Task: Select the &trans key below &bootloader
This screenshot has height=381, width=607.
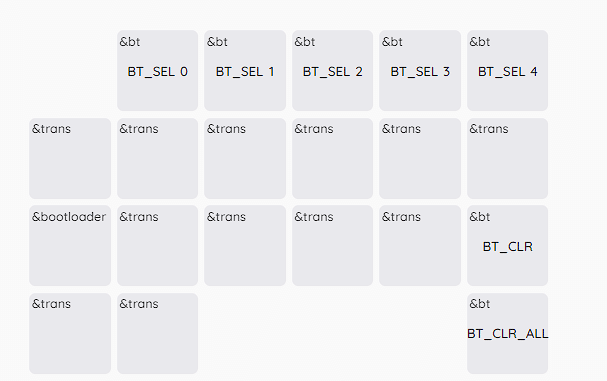Action: [70, 333]
